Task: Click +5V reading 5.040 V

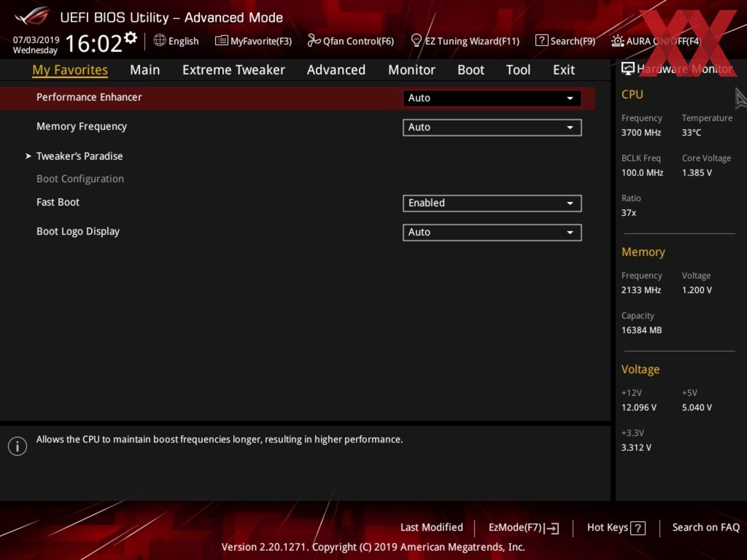Action: (696, 407)
